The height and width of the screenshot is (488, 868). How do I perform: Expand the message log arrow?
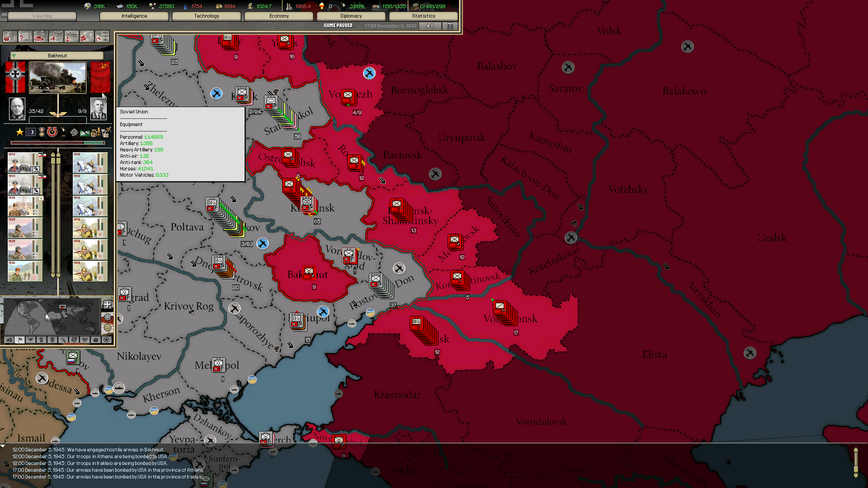pyautogui.click(x=3, y=446)
